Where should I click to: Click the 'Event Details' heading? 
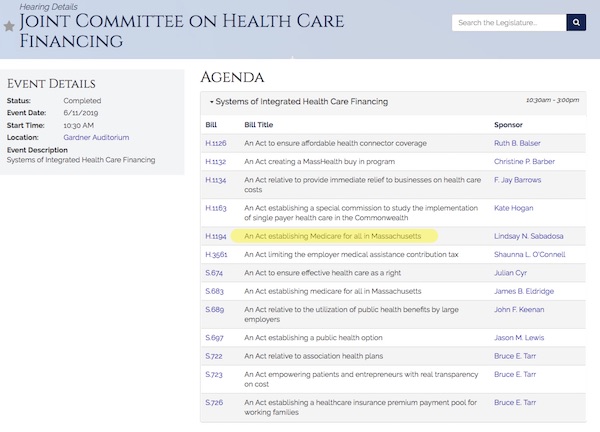(x=51, y=84)
